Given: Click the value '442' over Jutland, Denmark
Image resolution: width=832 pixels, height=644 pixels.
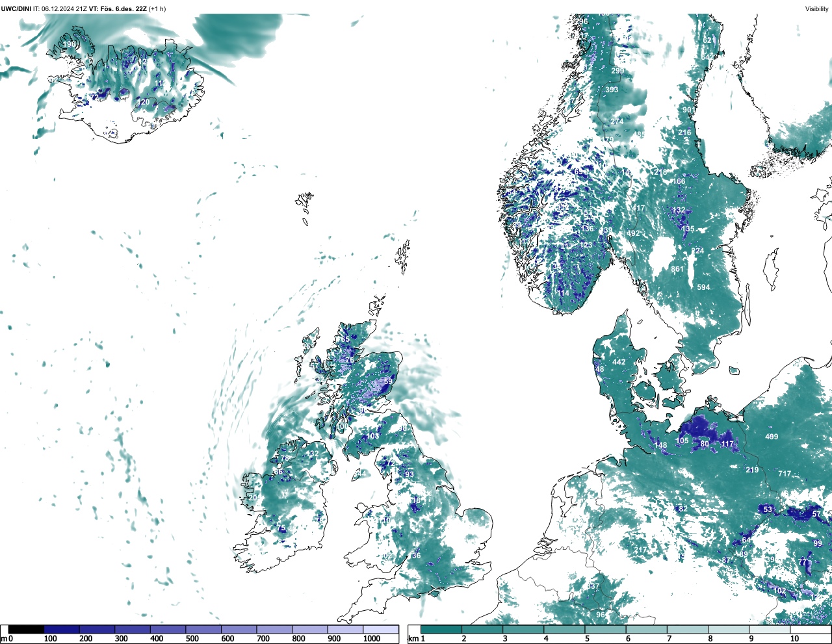Looking at the screenshot, I should pos(619,362).
